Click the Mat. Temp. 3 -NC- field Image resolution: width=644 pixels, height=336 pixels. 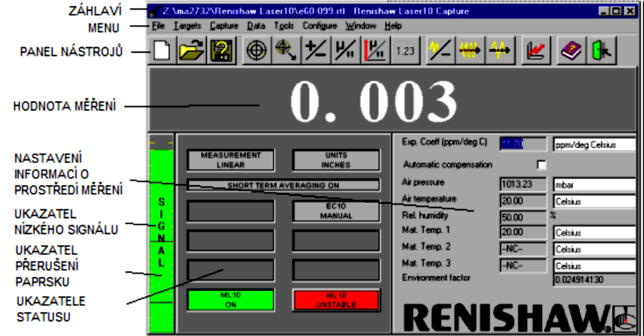(x=523, y=265)
